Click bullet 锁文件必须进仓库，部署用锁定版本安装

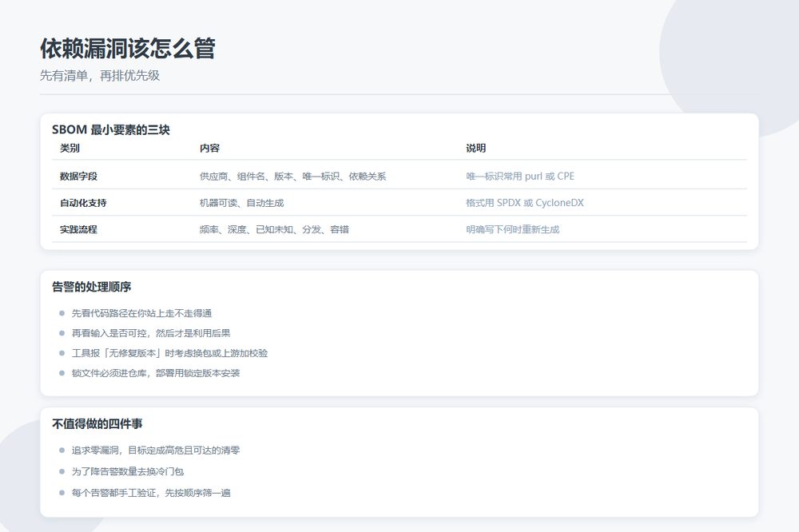click(156, 373)
